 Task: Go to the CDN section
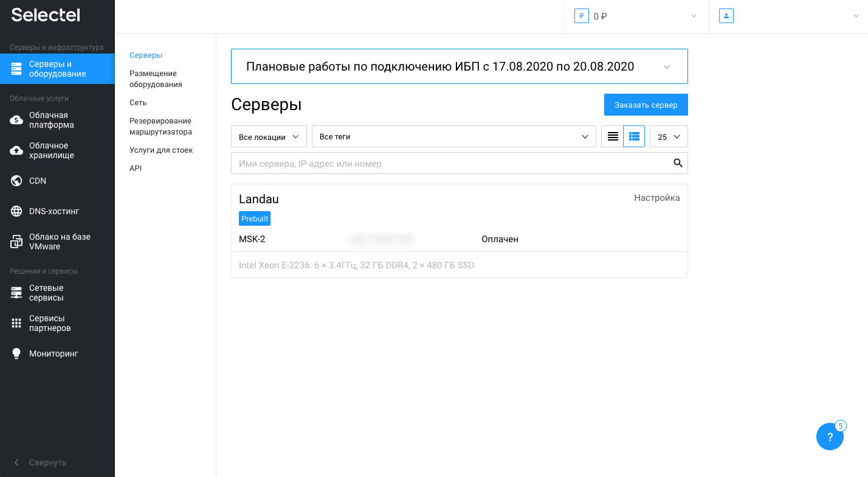tap(57, 181)
